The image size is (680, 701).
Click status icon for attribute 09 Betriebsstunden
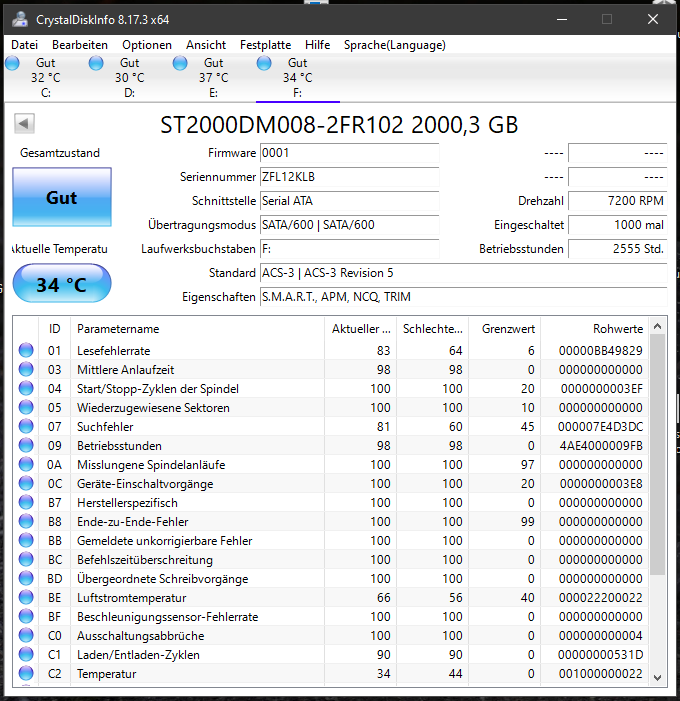(x=26, y=445)
